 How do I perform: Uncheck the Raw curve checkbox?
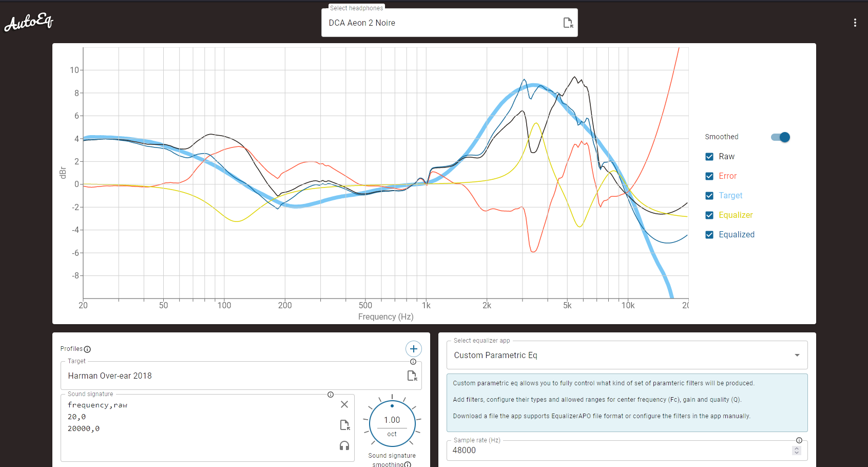coord(709,157)
